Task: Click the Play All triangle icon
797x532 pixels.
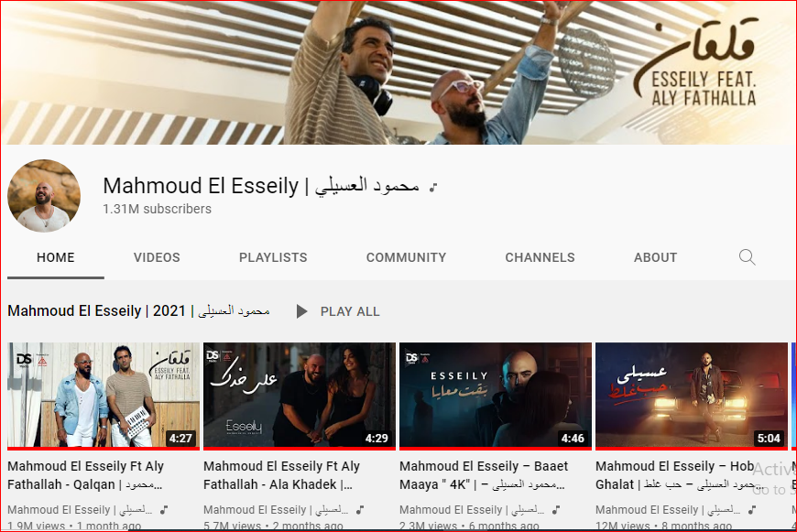Action: point(302,311)
